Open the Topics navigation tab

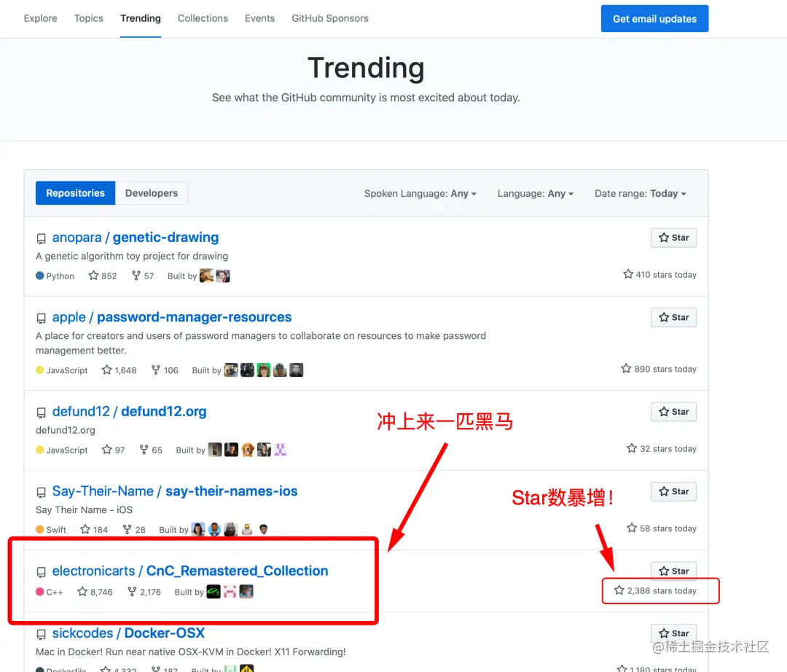88,18
